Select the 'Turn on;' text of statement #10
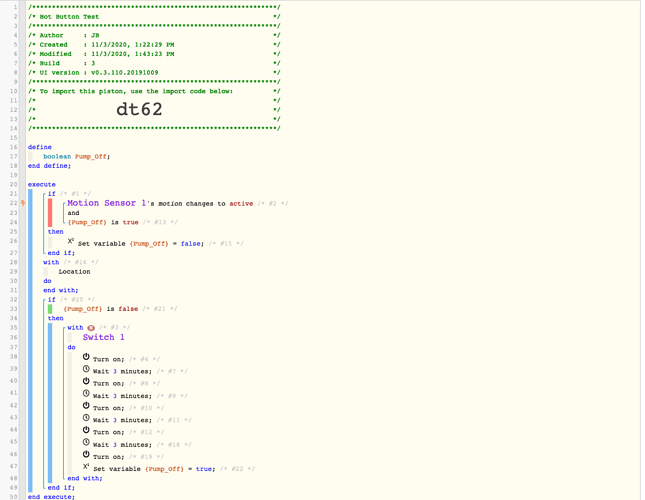645x500 pixels. click(109, 408)
